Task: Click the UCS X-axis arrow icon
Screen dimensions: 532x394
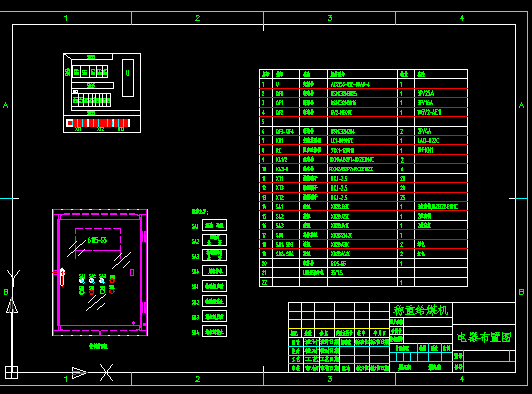Action: [x=79, y=372]
